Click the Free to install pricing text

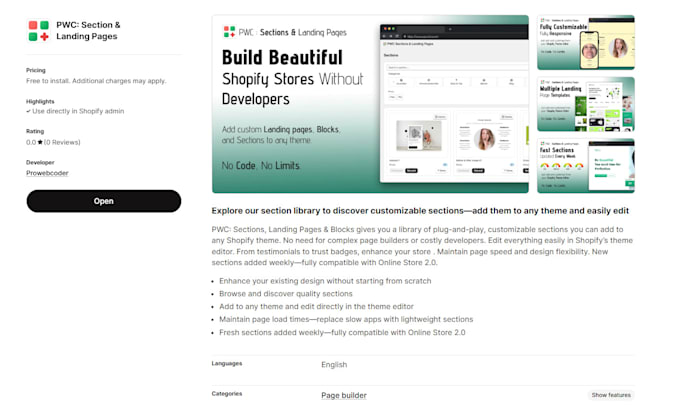[96, 81]
